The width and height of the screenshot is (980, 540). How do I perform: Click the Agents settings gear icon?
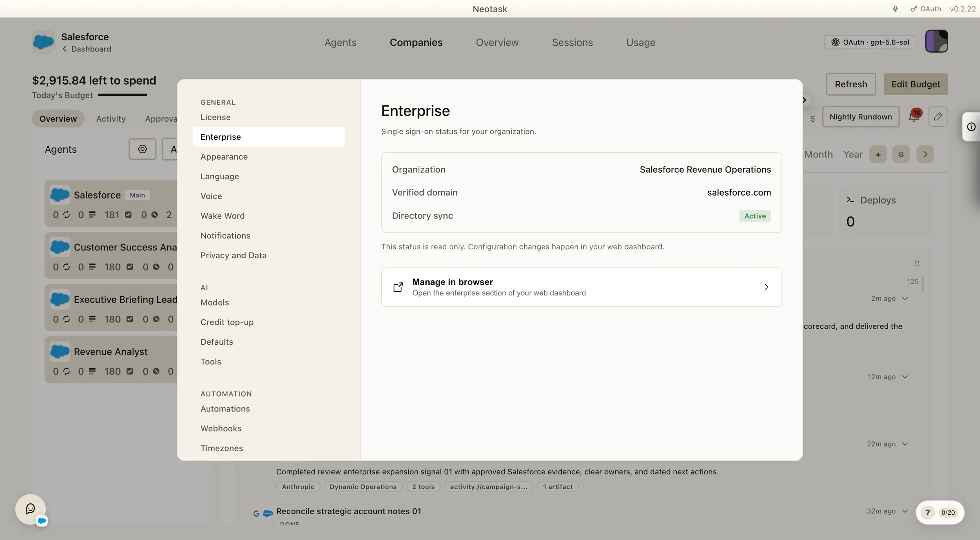143,149
